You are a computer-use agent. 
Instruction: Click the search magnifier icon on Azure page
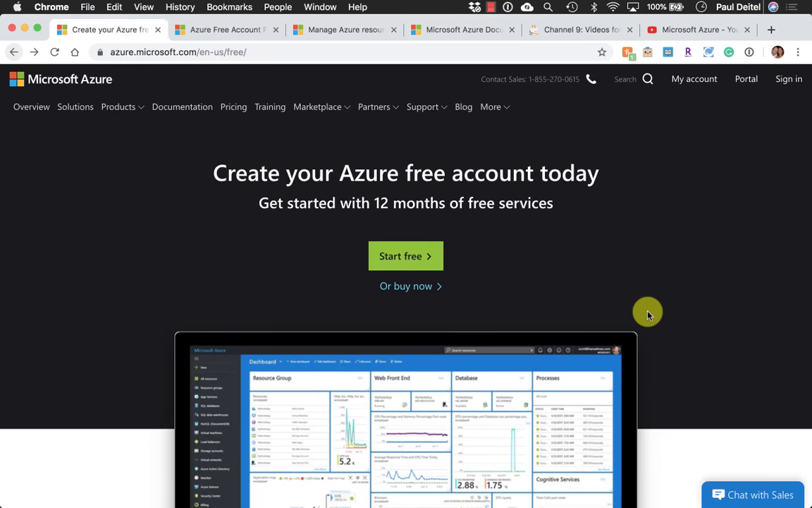point(647,79)
